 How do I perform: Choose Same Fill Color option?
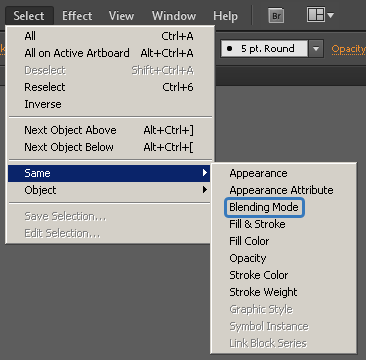(283, 241)
